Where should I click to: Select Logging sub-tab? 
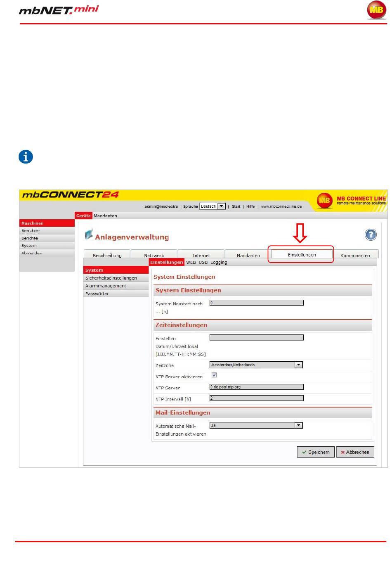click(219, 262)
